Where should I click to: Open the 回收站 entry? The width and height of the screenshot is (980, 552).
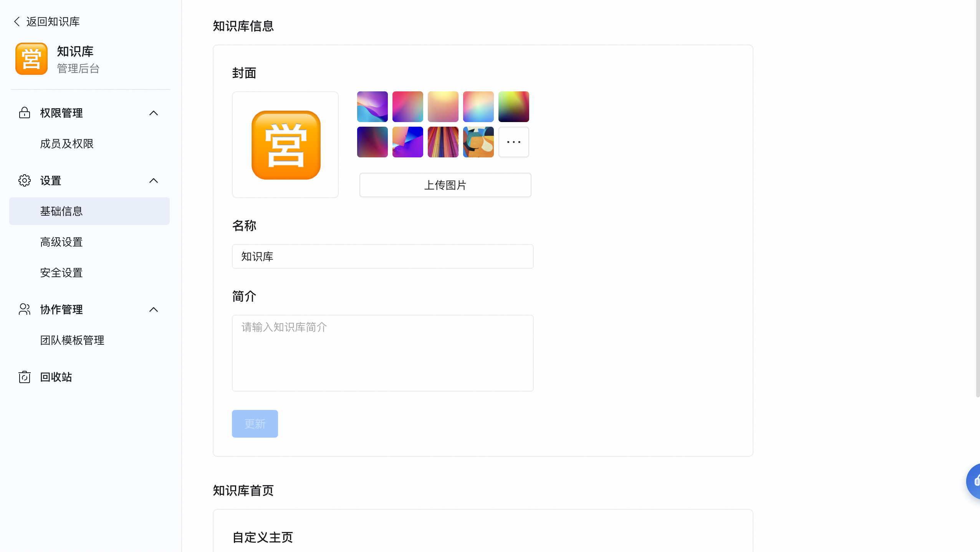pyautogui.click(x=56, y=377)
